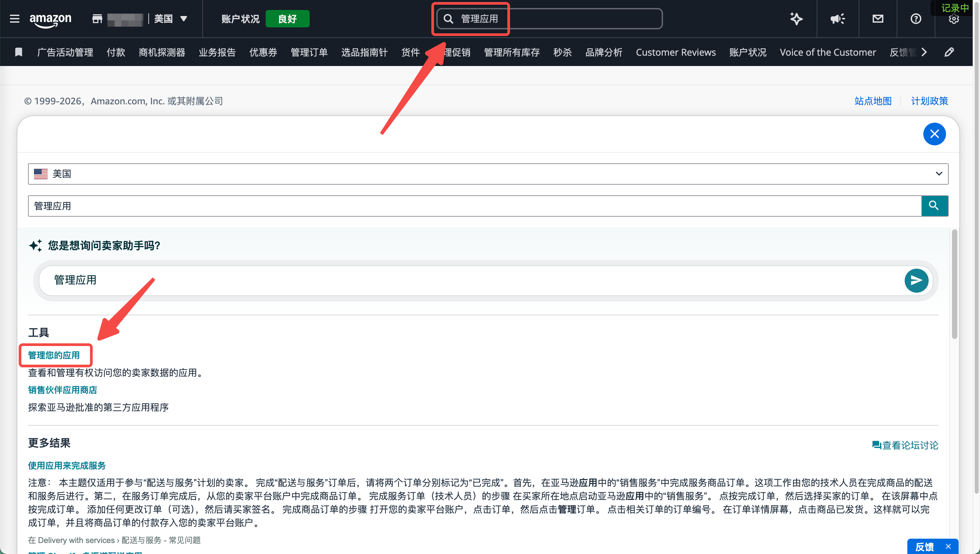
Task: Open the sparkle seller assistant icon
Action: (796, 19)
